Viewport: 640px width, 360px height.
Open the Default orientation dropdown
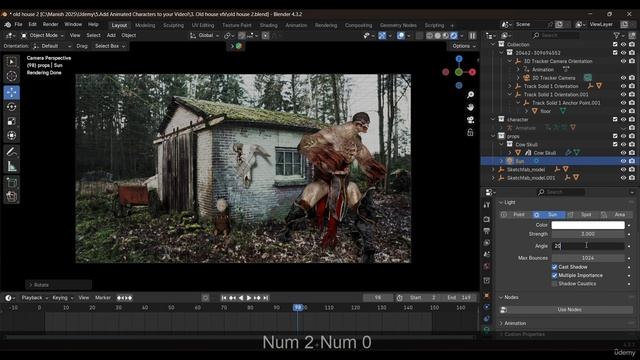tap(51, 46)
